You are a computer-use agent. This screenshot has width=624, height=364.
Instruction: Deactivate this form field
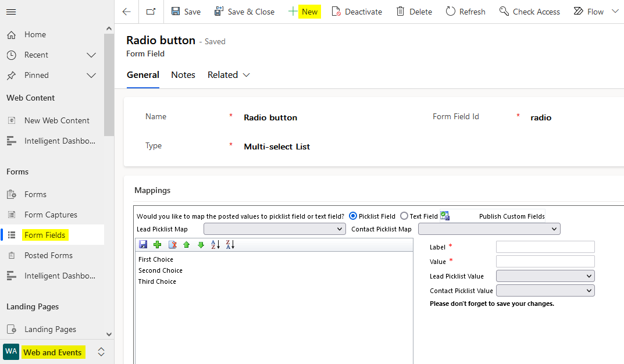[356, 12]
